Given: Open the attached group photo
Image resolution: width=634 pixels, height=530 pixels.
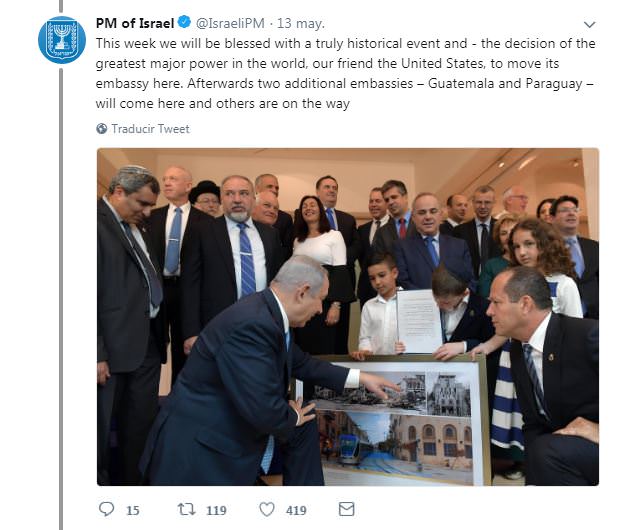Looking at the screenshot, I should point(348,317).
